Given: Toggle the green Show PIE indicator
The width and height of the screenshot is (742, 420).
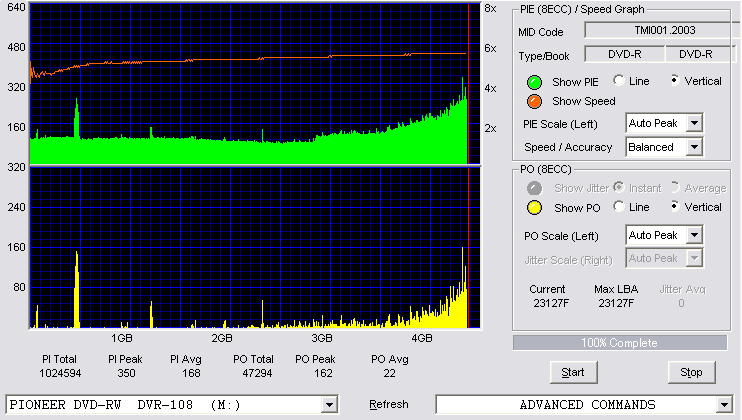Looking at the screenshot, I should pyautogui.click(x=534, y=82).
